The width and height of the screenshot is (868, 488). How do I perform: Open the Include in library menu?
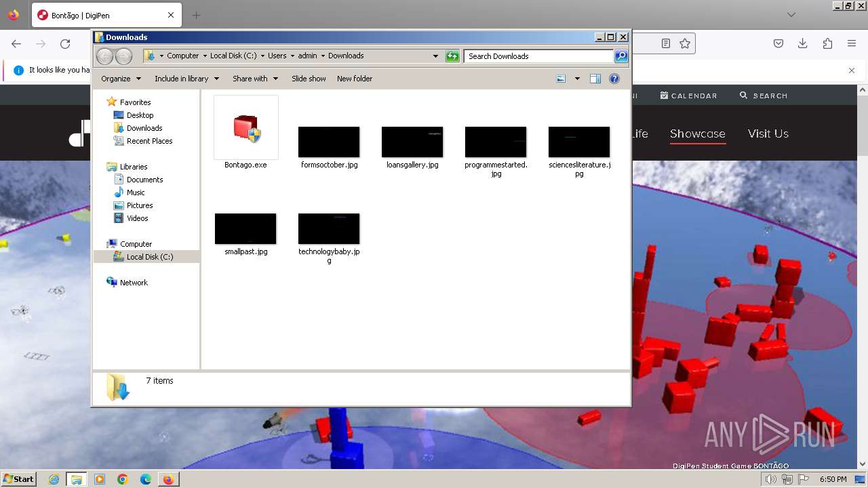(186, 79)
